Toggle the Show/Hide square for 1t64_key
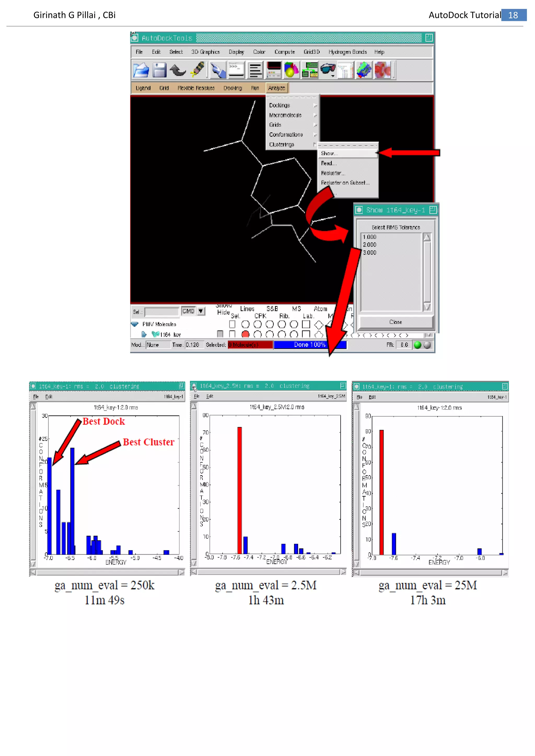 [220, 334]
